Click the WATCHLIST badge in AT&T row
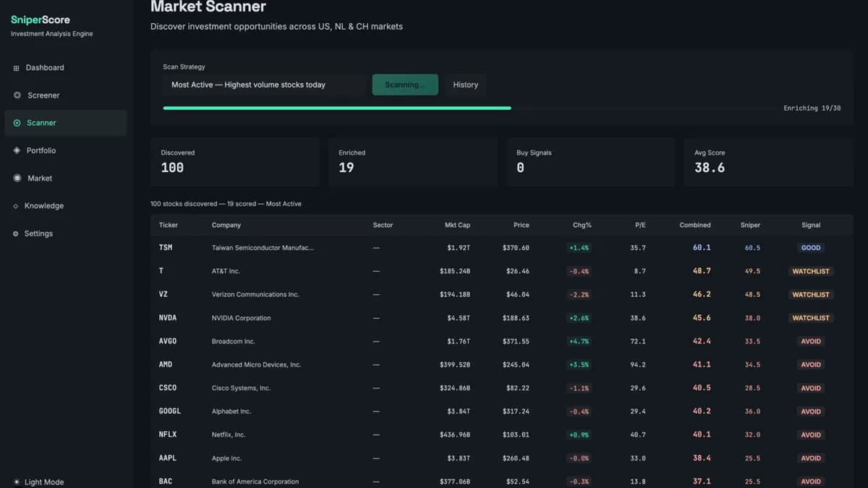 click(x=811, y=271)
